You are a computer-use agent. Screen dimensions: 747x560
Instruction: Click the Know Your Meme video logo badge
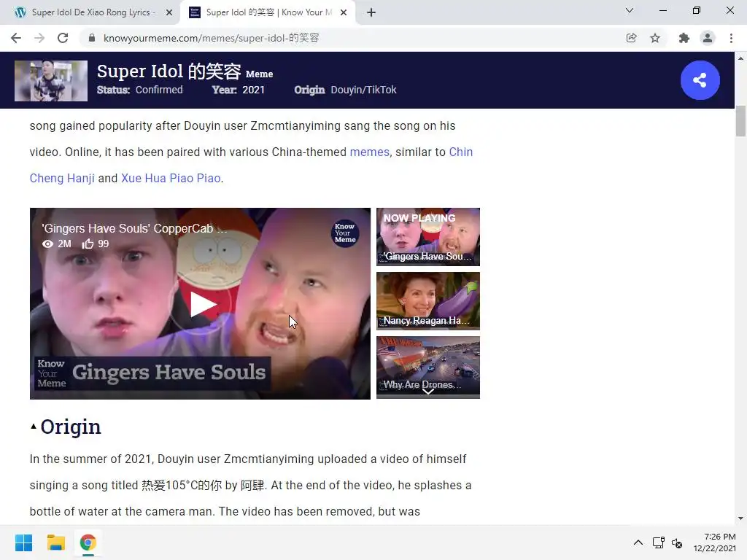pos(345,233)
